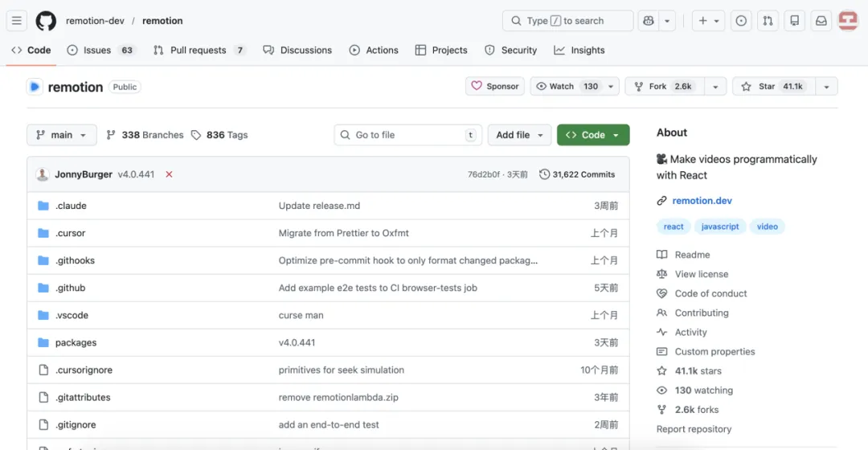Open the repositories icon in header
The width and height of the screenshot is (868, 450).
[x=794, y=20]
